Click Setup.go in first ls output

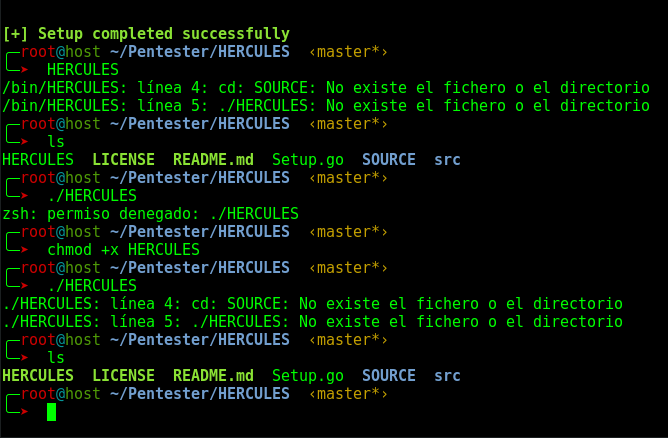[308, 160]
